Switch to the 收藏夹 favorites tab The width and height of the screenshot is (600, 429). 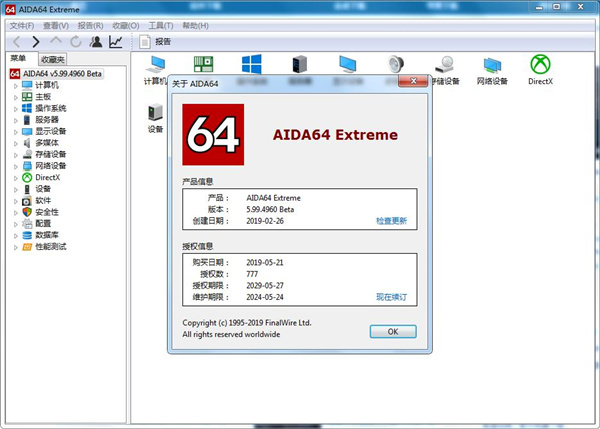pyautogui.click(x=53, y=59)
